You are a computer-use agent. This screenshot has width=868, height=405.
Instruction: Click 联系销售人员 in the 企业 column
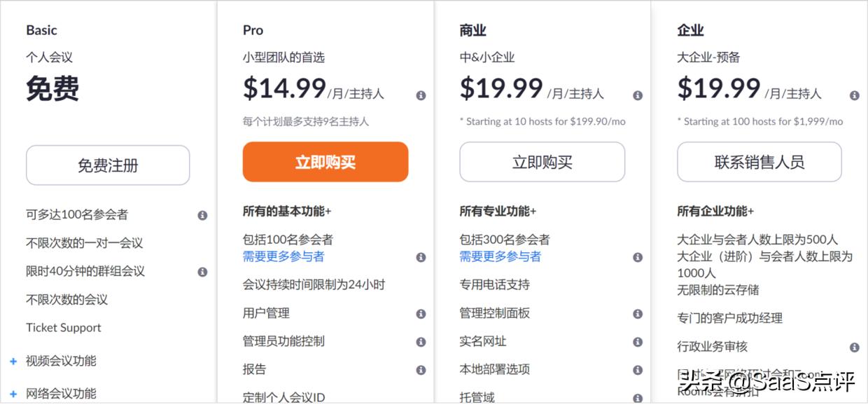(759, 162)
